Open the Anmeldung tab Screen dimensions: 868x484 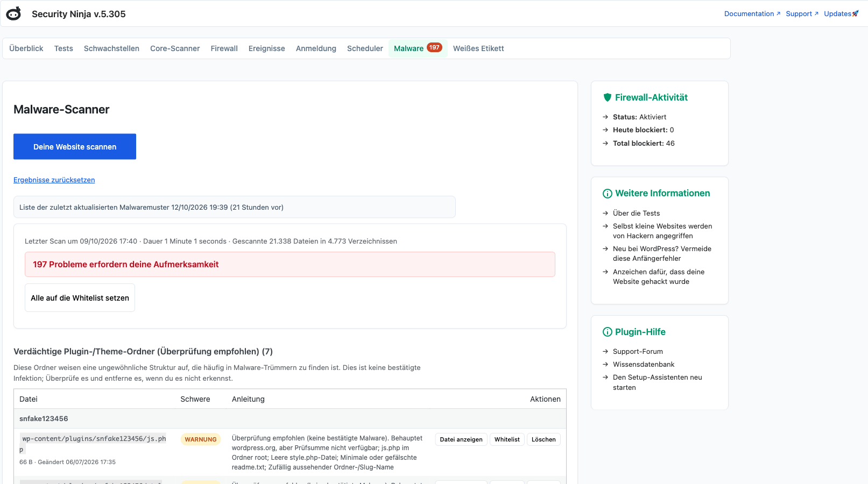pos(316,48)
